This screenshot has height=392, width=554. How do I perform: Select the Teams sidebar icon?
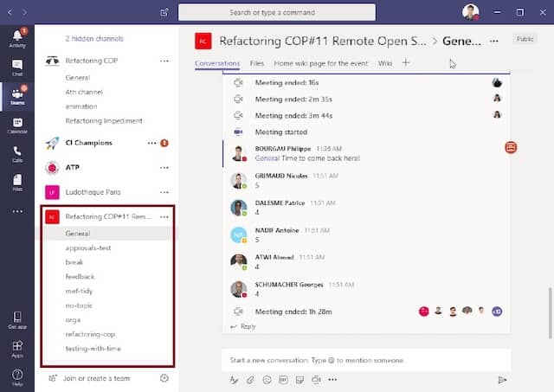tap(17, 96)
